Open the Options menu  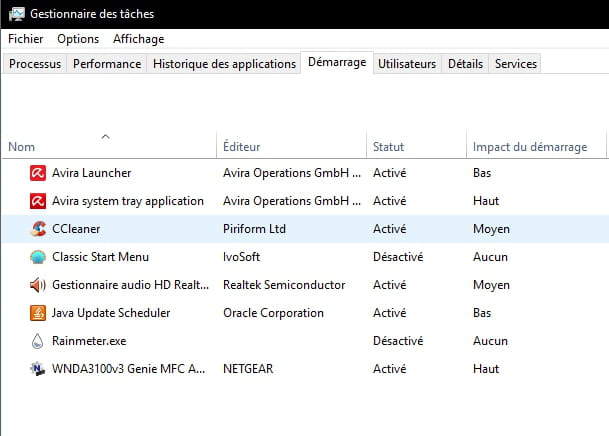[78, 39]
